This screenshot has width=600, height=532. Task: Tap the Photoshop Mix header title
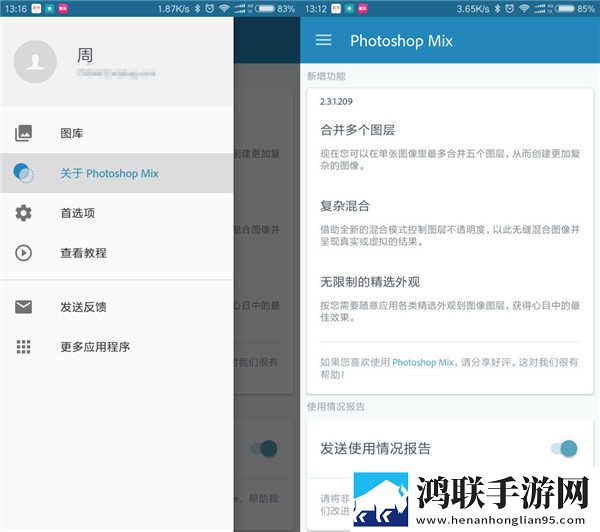tap(401, 41)
